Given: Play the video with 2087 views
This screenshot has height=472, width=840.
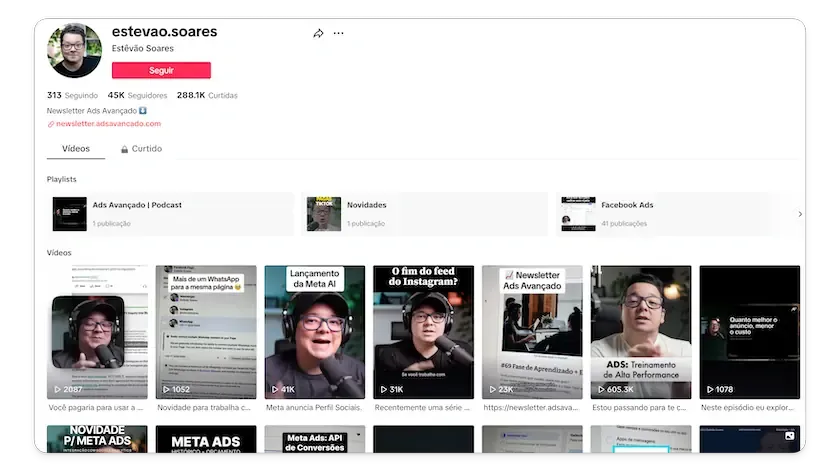Looking at the screenshot, I should (x=98, y=332).
